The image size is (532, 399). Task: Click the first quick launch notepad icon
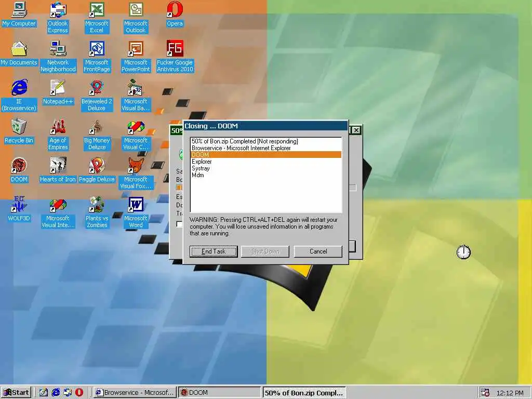[x=44, y=393]
